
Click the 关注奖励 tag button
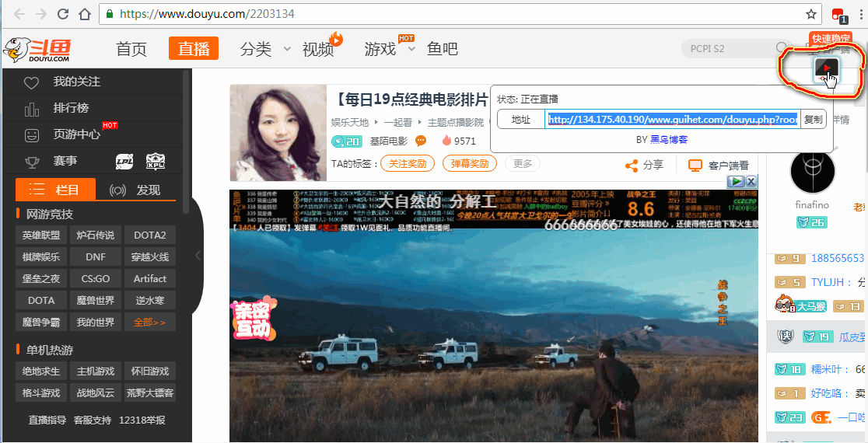click(x=408, y=164)
